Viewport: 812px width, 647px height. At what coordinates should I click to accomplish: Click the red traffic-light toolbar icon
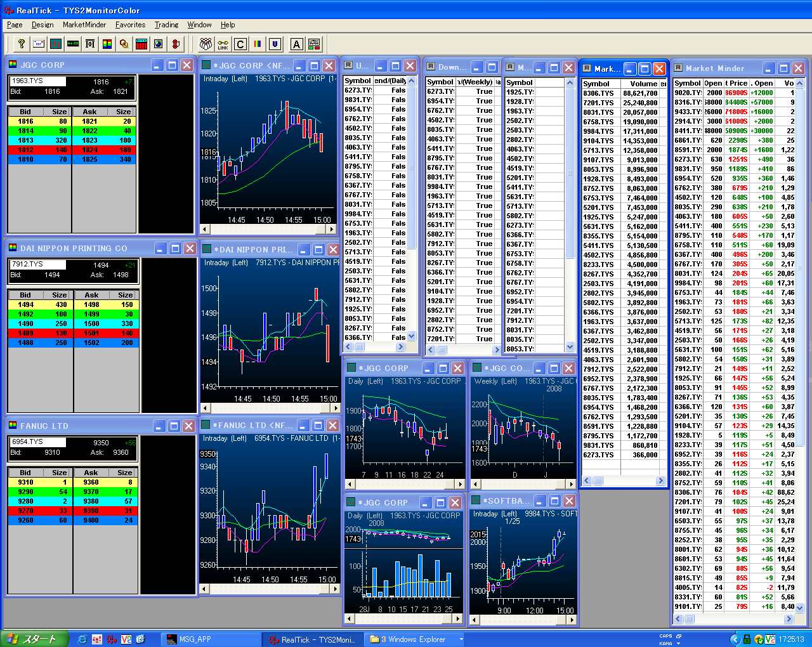[176, 44]
